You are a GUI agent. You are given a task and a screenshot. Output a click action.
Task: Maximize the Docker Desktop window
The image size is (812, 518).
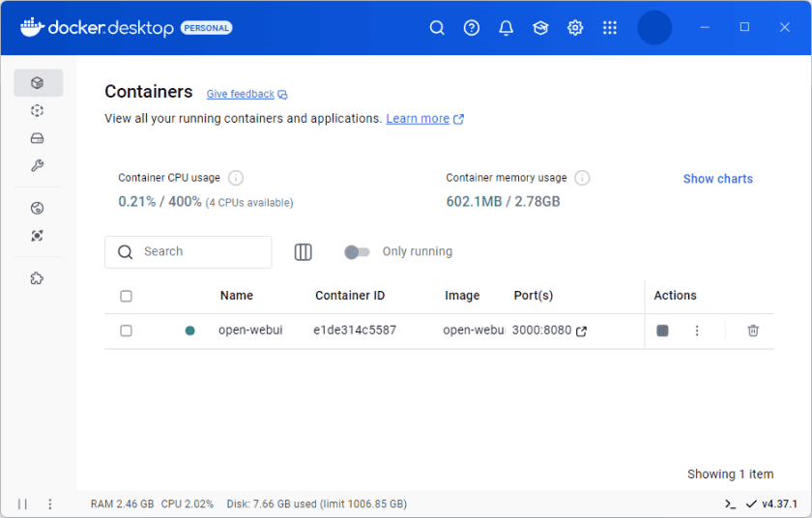(744, 27)
